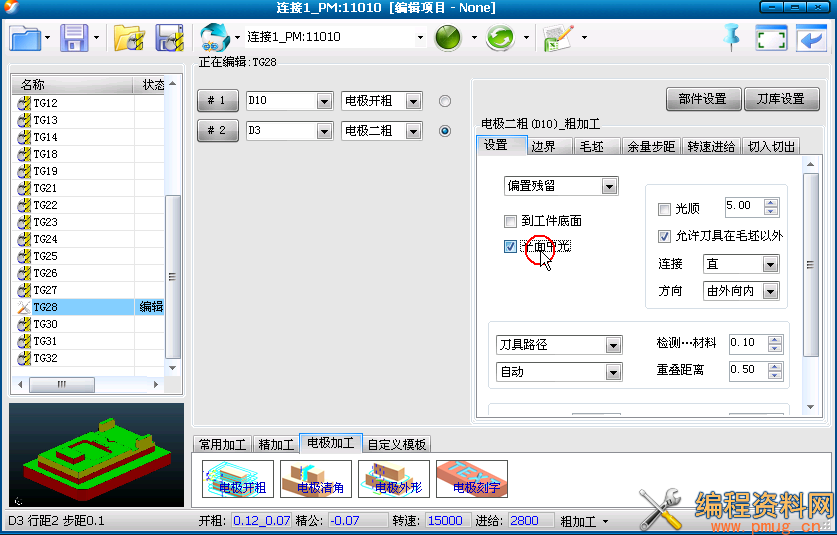Image resolution: width=837 pixels, height=535 pixels.
Task: Switch to the 余量步距 tab
Action: click(651, 146)
